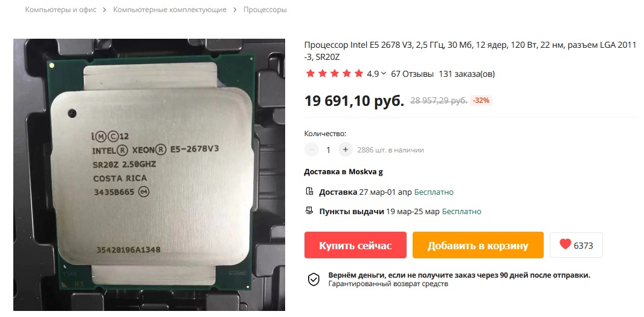
Task: Click Купить сейчас button
Action: pos(355,245)
